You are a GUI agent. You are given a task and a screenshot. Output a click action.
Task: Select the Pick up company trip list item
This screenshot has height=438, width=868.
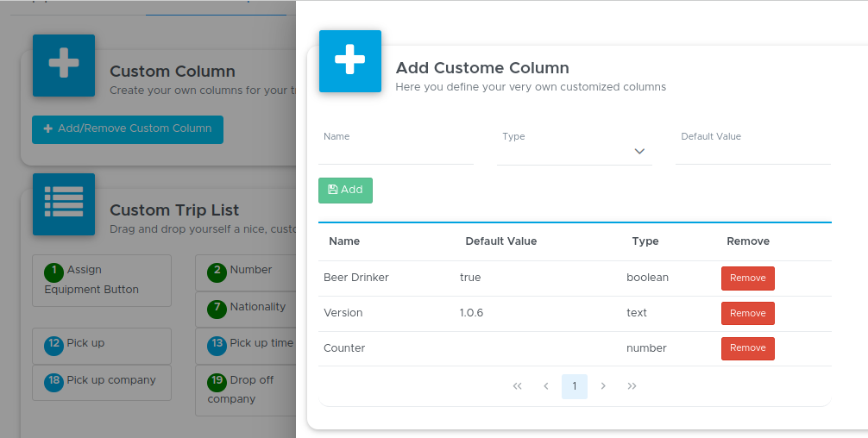[102, 383]
